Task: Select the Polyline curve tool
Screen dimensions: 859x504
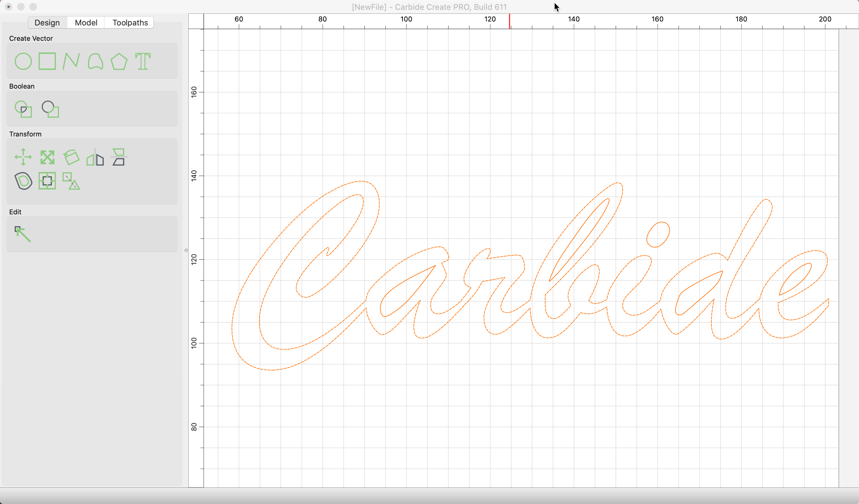Action: 71,61
